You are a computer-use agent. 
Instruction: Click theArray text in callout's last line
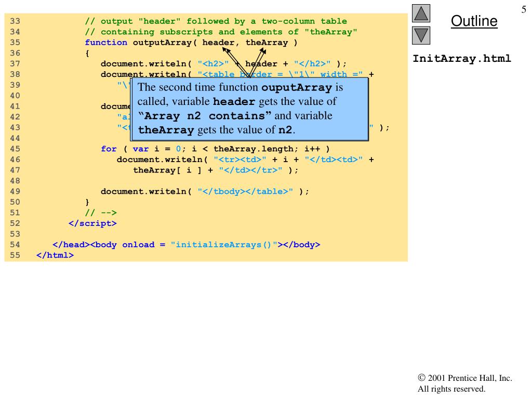166,130
